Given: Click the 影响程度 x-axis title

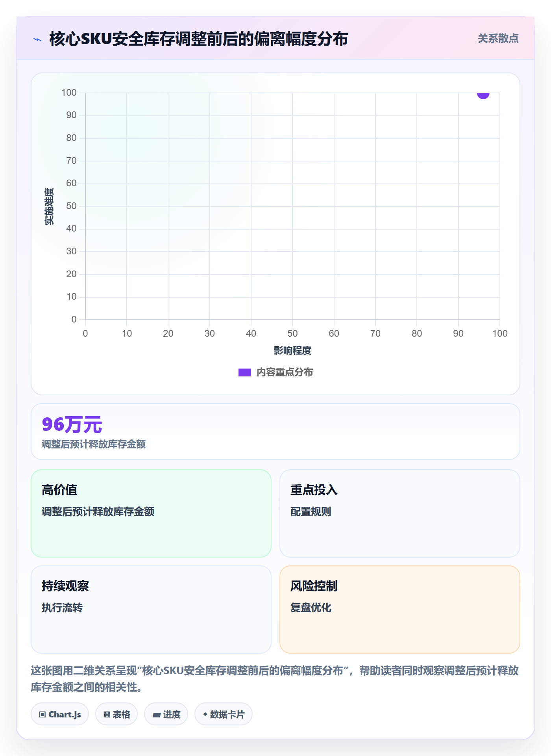Looking at the screenshot, I should 292,350.
